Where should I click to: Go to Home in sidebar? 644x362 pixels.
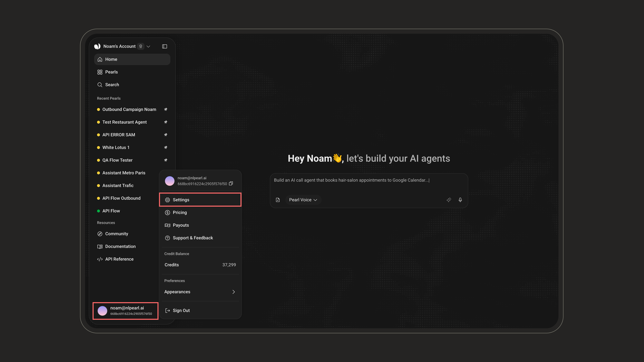[x=132, y=59]
